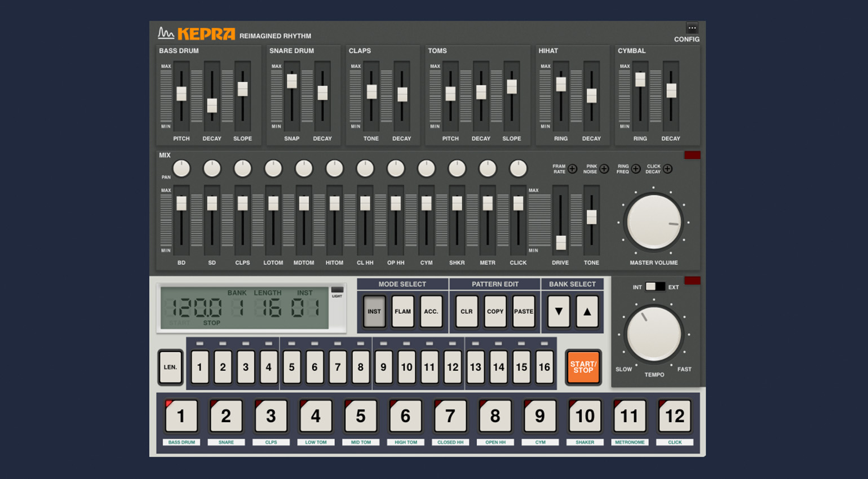The image size is (868, 479).
Task: Hit the START/STOP button
Action: coord(583,367)
